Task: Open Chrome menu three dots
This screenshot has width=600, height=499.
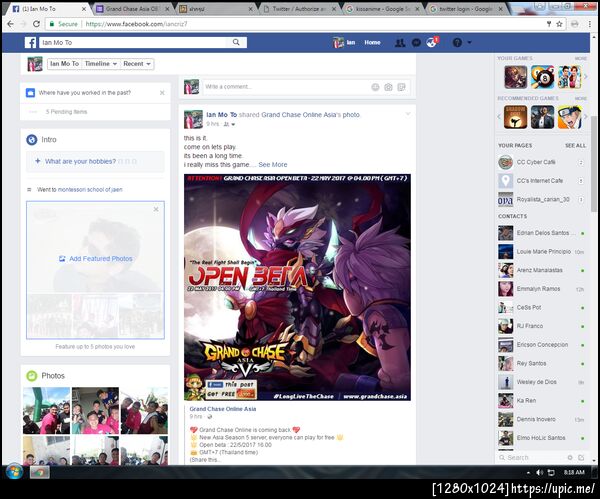Action: 590,24
